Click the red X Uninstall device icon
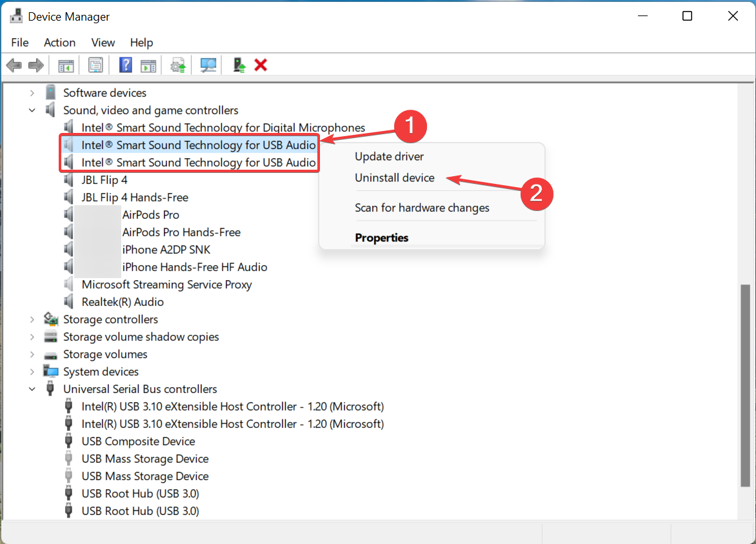Screen dimensions: 756x544 click(261, 65)
